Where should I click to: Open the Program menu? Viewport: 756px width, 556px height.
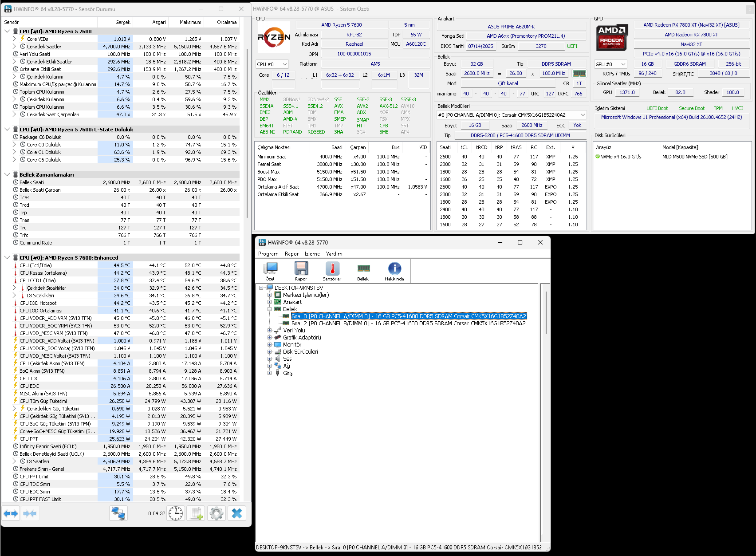pos(268,254)
